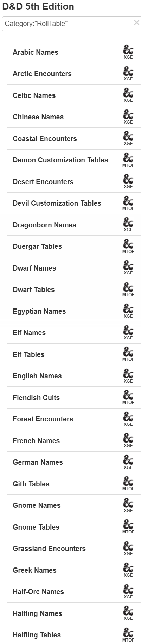The width and height of the screenshot is (141, 644).
Task: Open the Arctic Encounters table
Action: [74, 74]
